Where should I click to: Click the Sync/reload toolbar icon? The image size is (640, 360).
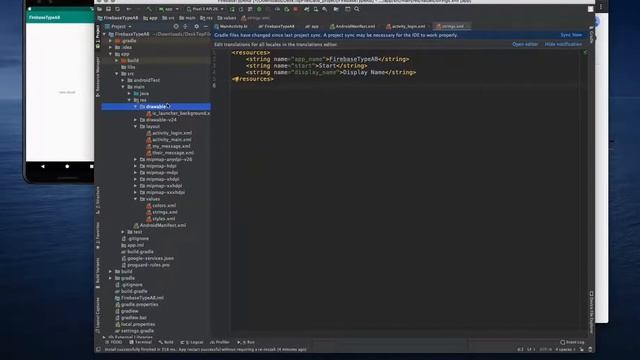pos(118,9)
